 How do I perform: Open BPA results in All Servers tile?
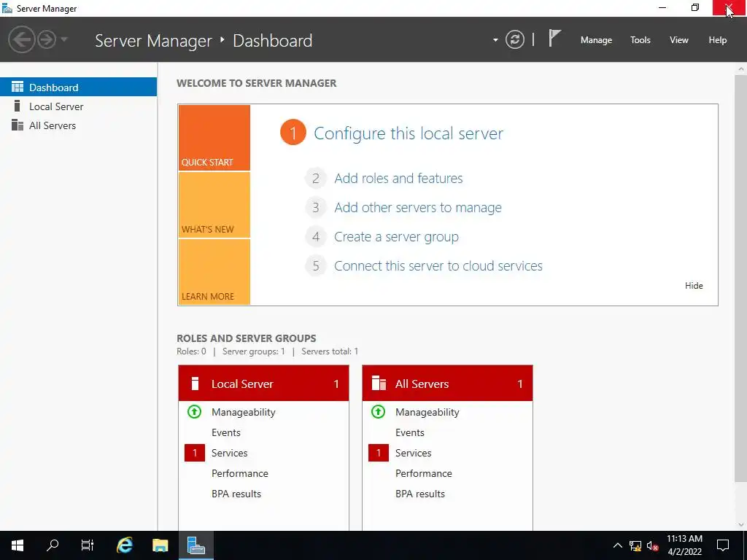click(420, 494)
